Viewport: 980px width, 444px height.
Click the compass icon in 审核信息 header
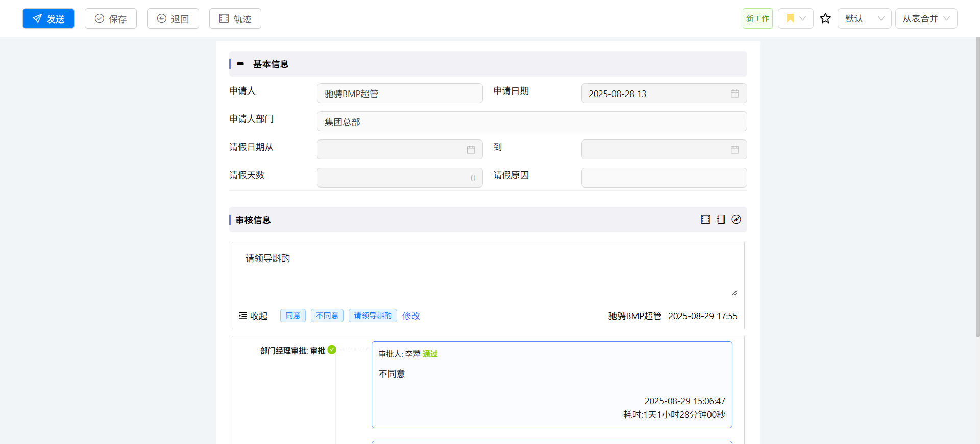click(x=736, y=219)
